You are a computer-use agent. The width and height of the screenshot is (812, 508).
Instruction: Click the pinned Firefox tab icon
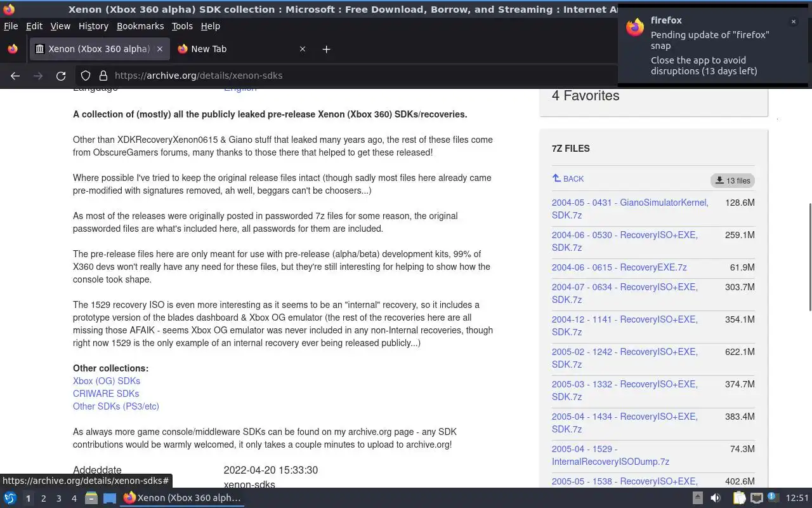tap(13, 49)
